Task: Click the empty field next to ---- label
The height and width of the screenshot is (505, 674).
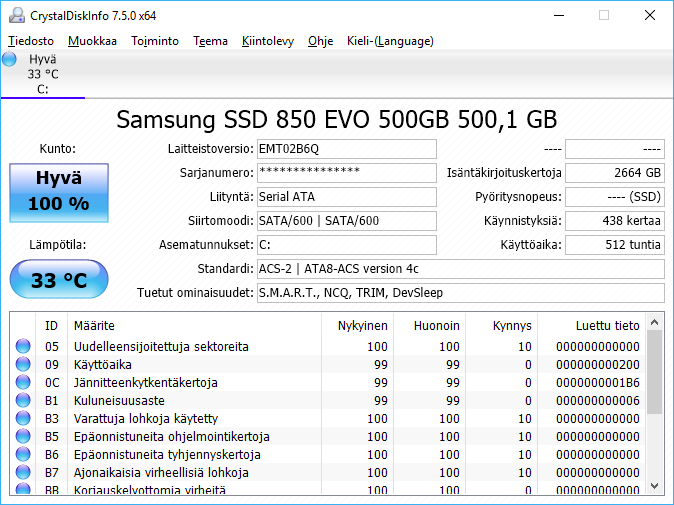Action: [x=615, y=149]
